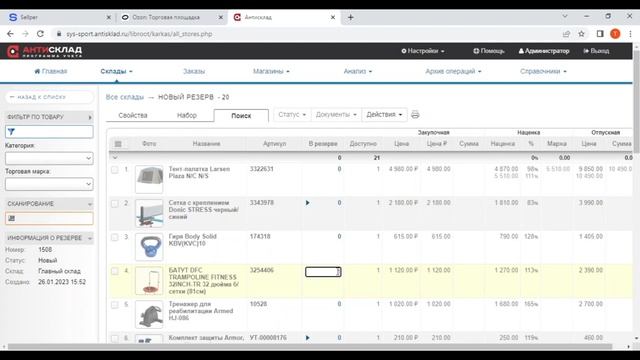Viewport: 640px width, 360px height.
Task: Open the Документы dropdown
Action: pyautogui.click(x=336, y=115)
